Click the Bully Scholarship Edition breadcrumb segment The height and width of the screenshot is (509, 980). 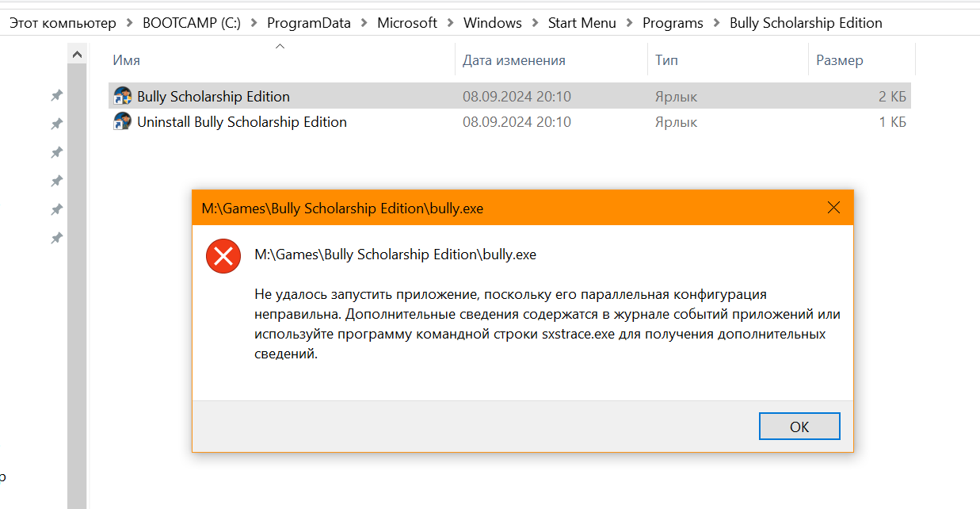tap(806, 23)
